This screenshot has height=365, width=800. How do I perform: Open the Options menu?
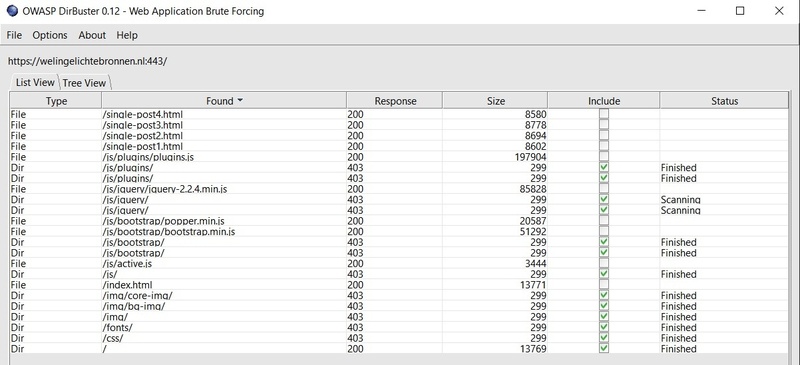point(50,35)
